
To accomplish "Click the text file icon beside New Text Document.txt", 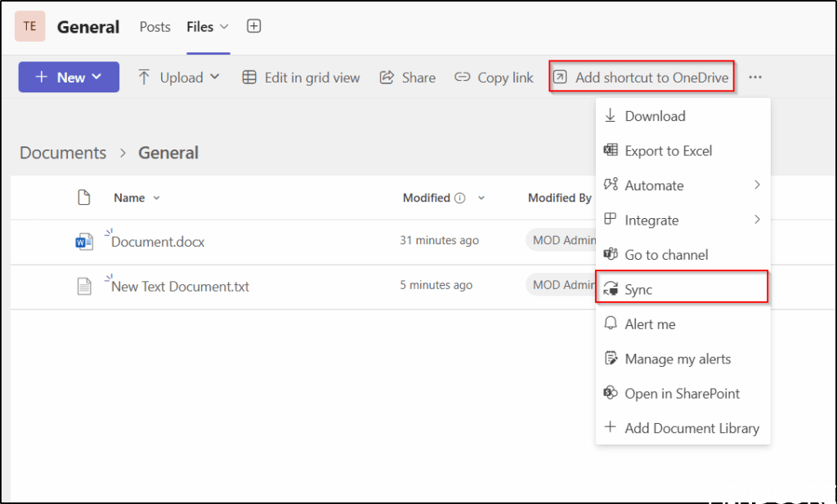I will coord(83,287).
